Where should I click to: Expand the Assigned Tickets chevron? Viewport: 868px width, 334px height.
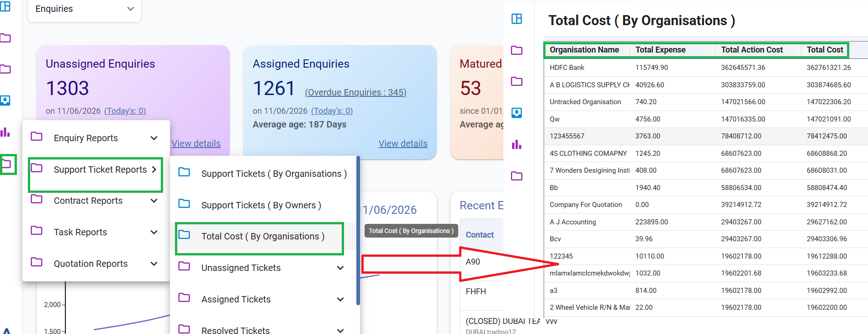coord(340,299)
